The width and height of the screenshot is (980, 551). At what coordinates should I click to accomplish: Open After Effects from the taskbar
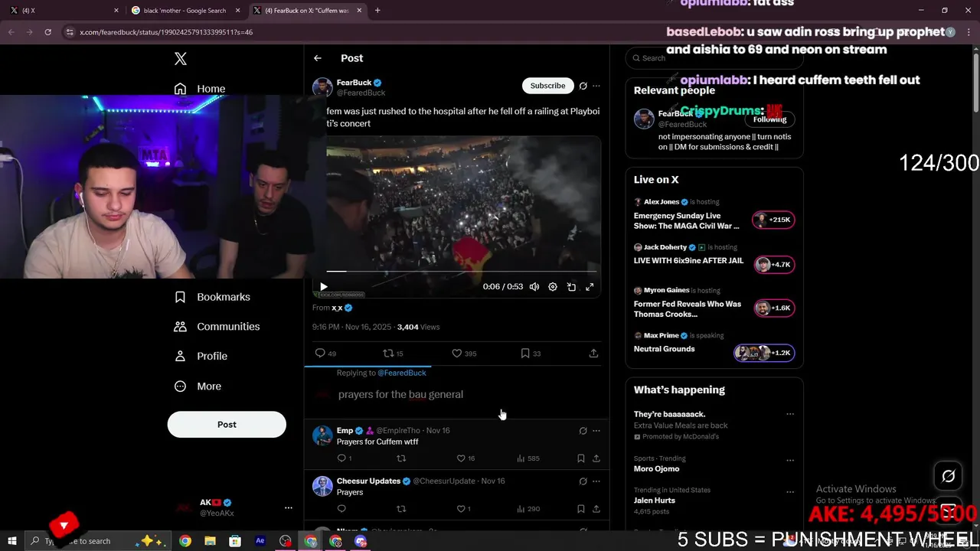point(260,541)
